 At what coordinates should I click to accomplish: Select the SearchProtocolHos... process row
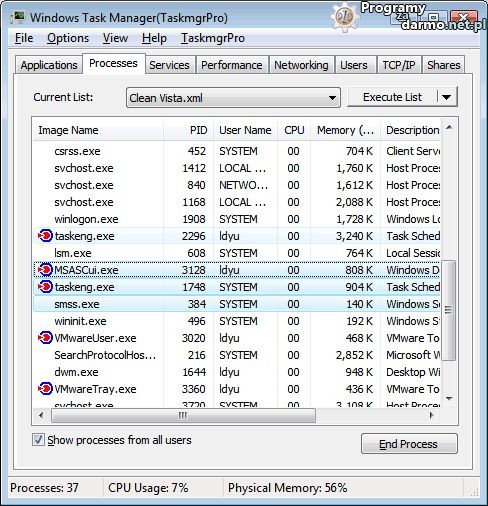click(x=237, y=355)
